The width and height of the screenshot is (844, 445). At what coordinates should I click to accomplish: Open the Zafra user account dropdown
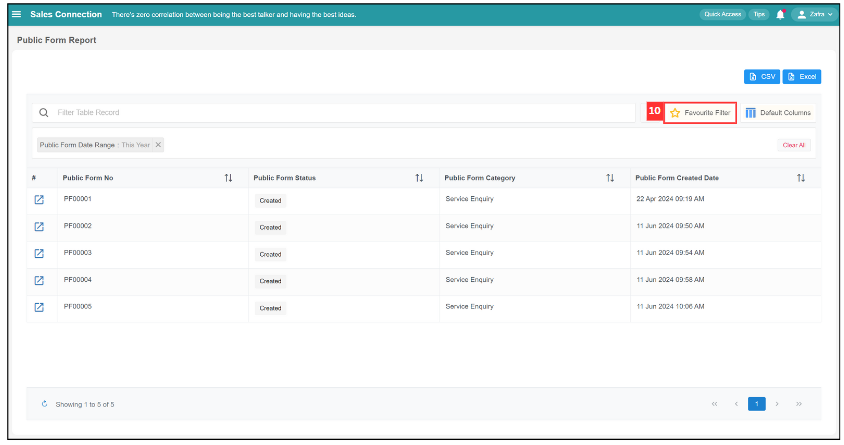pyautogui.click(x=814, y=15)
